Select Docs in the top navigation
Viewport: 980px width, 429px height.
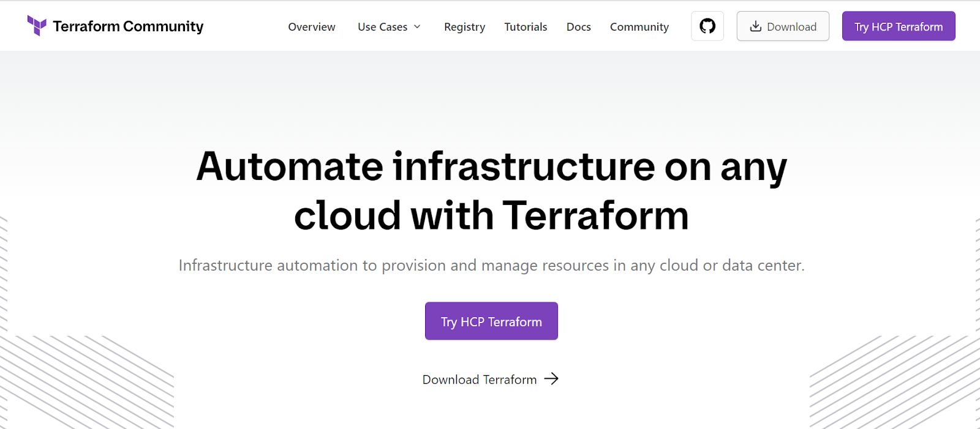coord(578,27)
